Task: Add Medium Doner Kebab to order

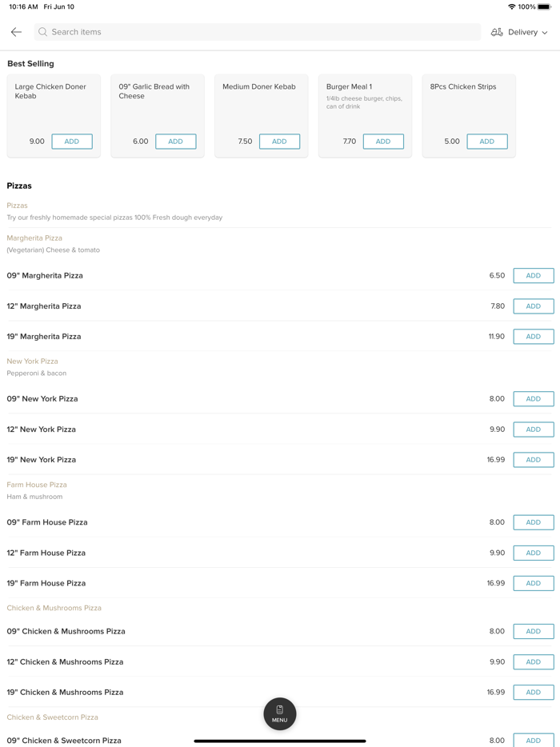Action: coord(279,142)
